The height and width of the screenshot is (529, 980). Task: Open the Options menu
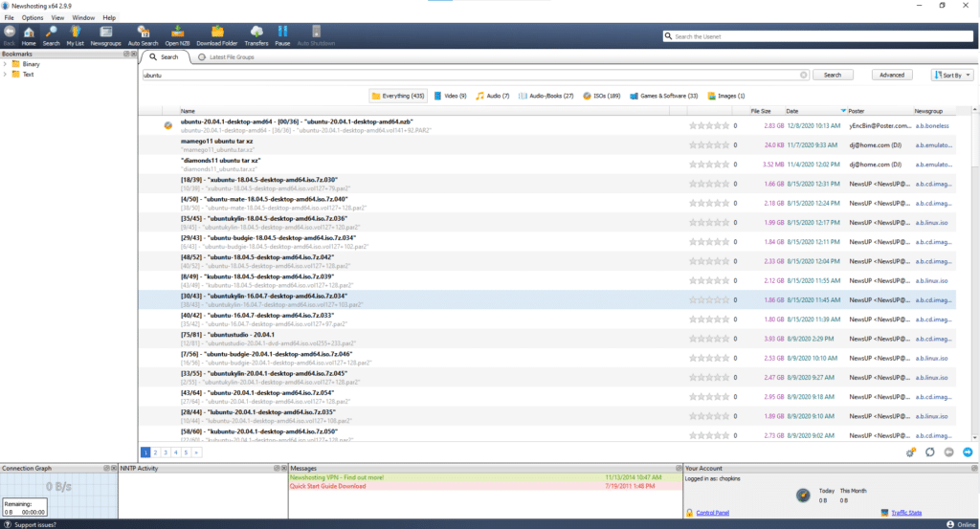33,17
